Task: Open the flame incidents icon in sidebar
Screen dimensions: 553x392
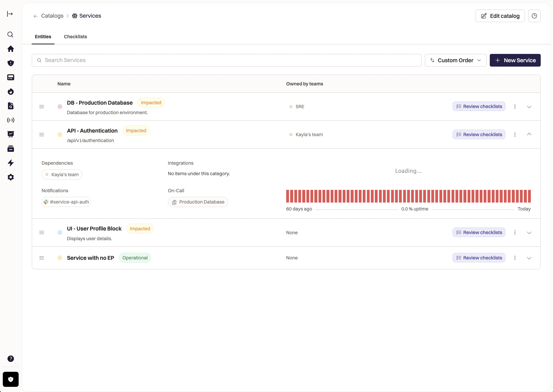Action: coord(10,92)
